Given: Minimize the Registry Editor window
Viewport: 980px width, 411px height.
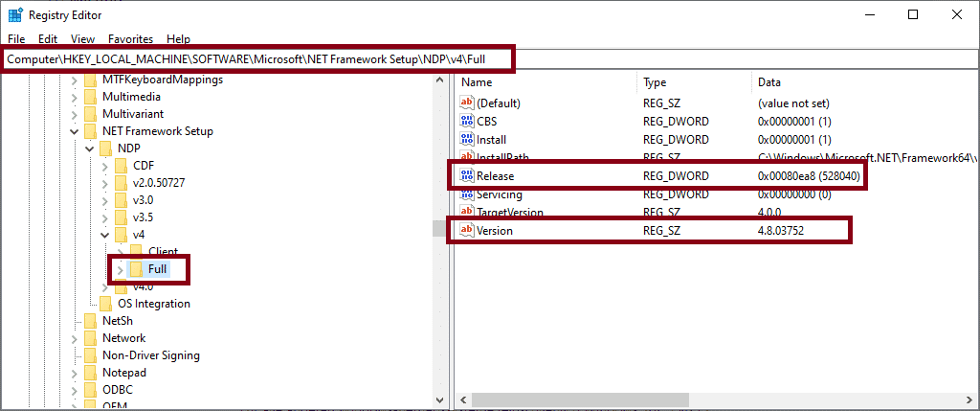Looking at the screenshot, I should pyautogui.click(x=870, y=15).
